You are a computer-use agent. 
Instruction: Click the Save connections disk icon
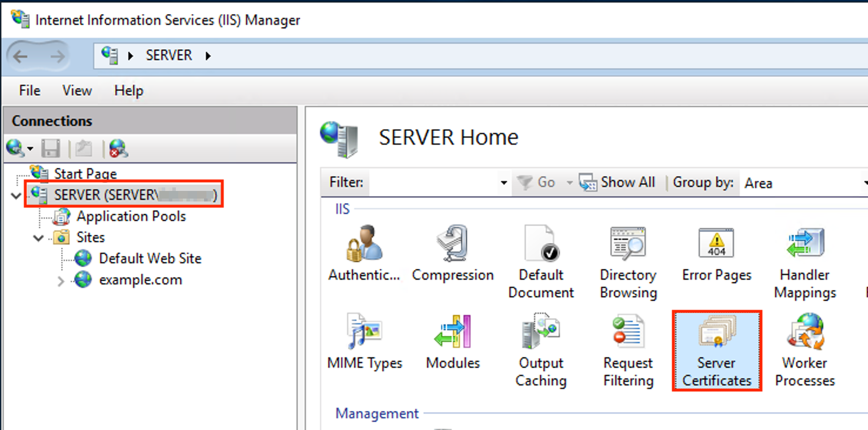(51, 148)
